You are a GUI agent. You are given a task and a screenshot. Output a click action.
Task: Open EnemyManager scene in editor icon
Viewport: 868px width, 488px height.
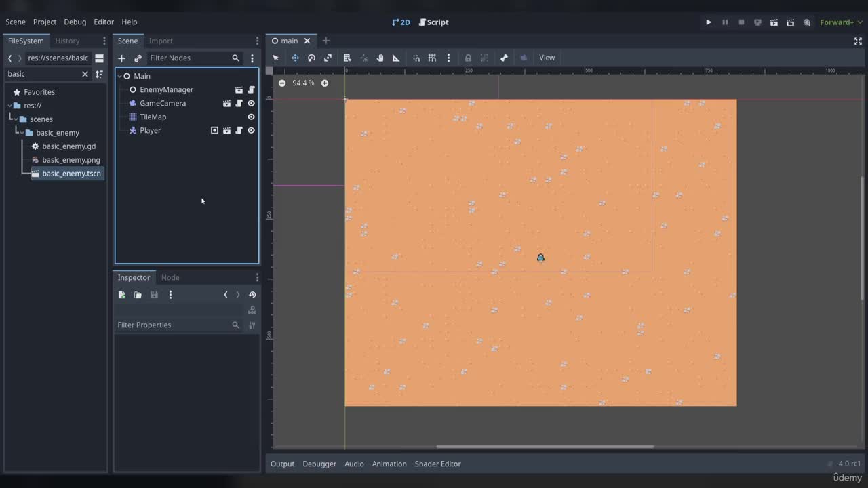[239, 89]
